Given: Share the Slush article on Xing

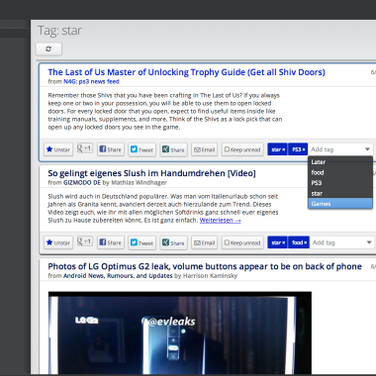Looking at the screenshot, I should [x=173, y=242].
